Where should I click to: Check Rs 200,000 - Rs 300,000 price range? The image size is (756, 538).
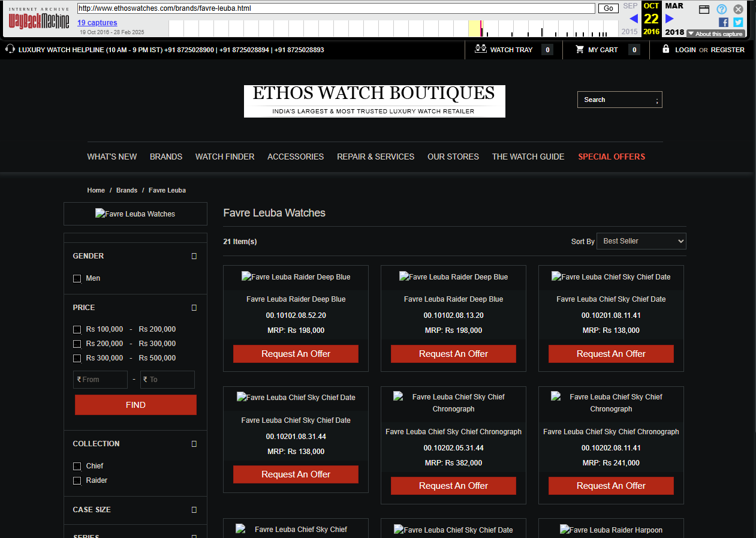point(77,344)
